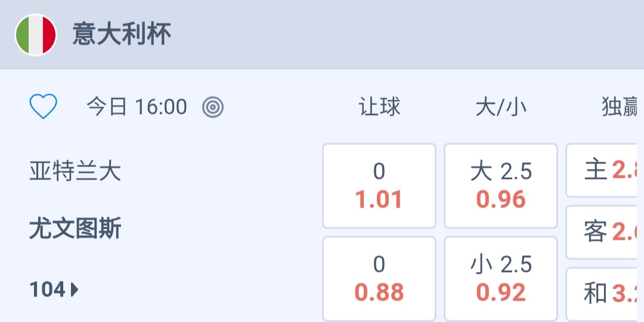
Task: Pick the handicap 0 odds at 0.88
Action: (379, 279)
